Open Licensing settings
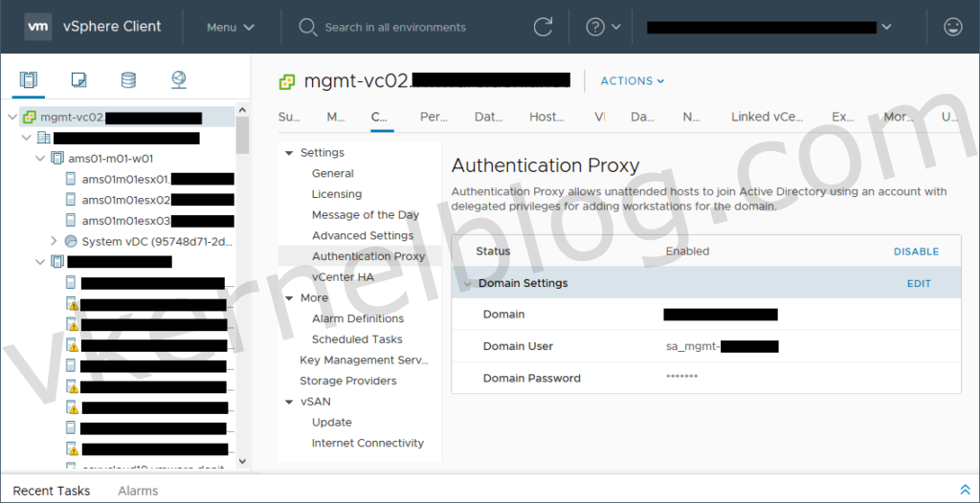 pos(336,194)
